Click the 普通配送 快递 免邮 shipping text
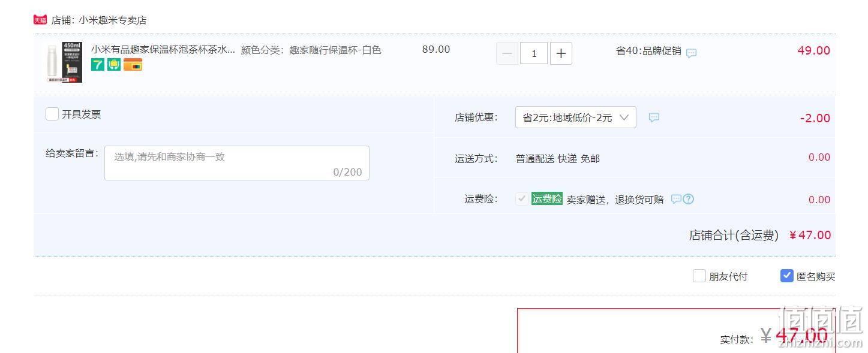The width and height of the screenshot is (868, 353). click(557, 159)
